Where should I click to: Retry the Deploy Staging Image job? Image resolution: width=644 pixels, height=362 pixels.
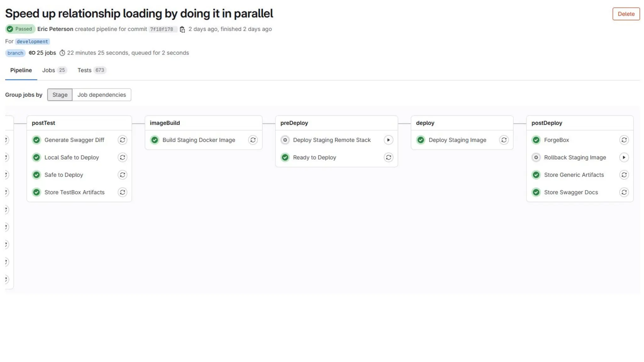tap(504, 140)
